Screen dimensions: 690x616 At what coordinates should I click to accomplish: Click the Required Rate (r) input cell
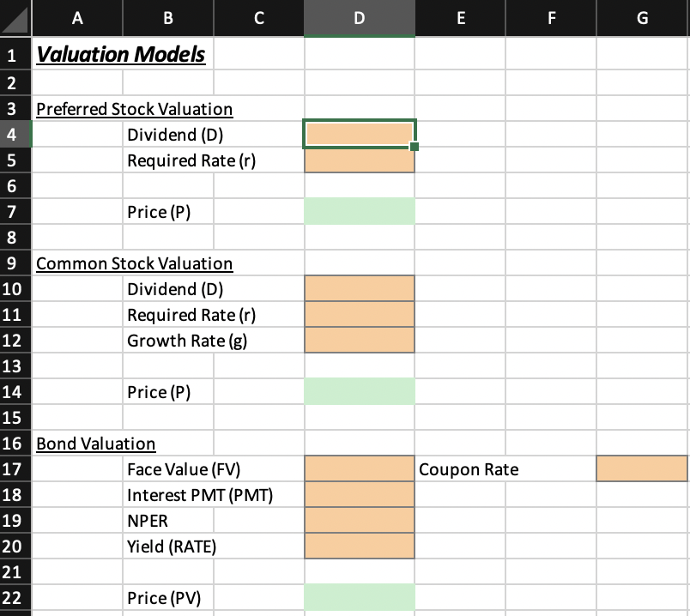[x=359, y=160]
